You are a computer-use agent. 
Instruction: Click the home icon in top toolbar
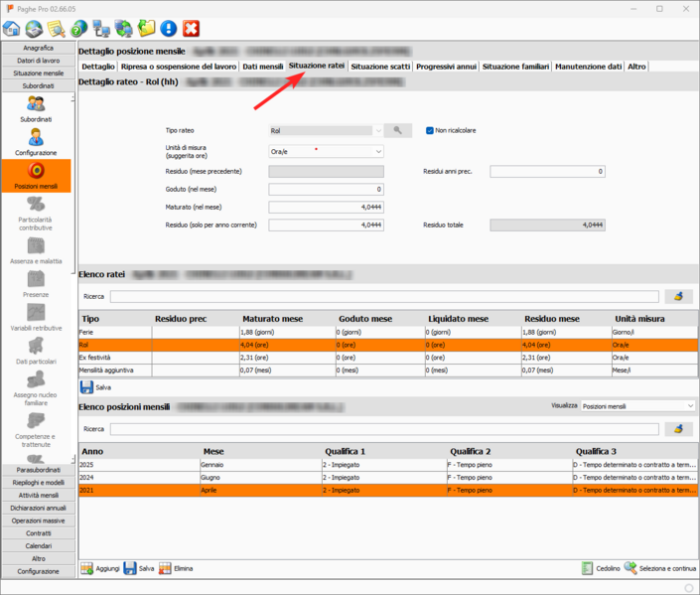(12, 30)
